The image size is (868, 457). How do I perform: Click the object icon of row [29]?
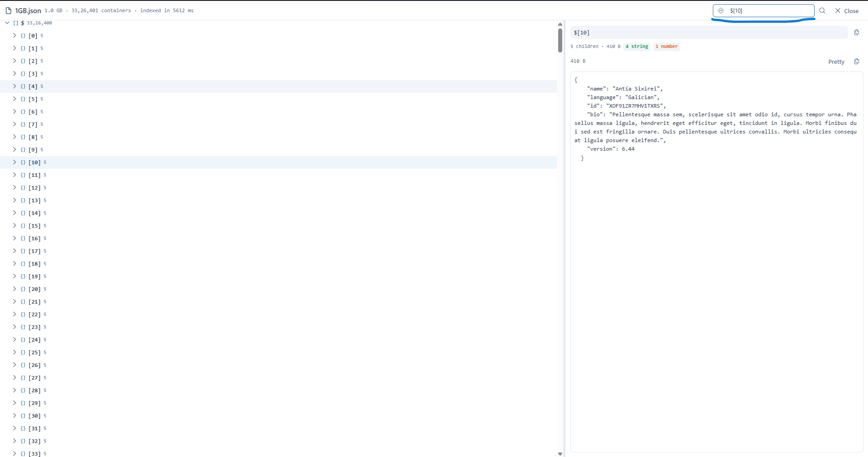click(23, 403)
